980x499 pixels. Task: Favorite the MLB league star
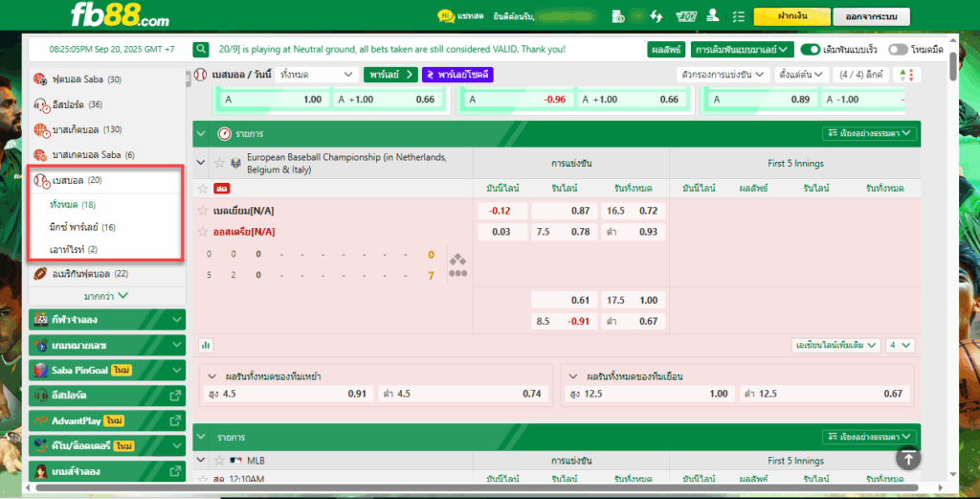tap(219, 461)
